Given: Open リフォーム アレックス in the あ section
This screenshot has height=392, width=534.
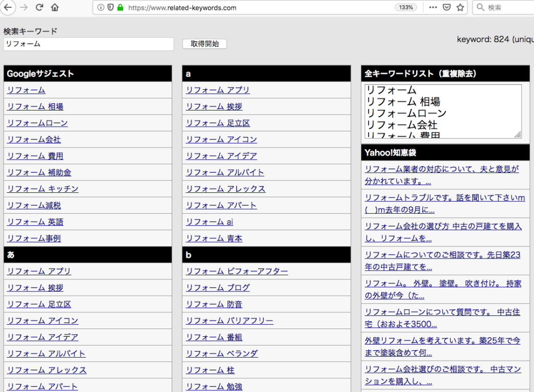Looking at the screenshot, I should pos(47,370).
